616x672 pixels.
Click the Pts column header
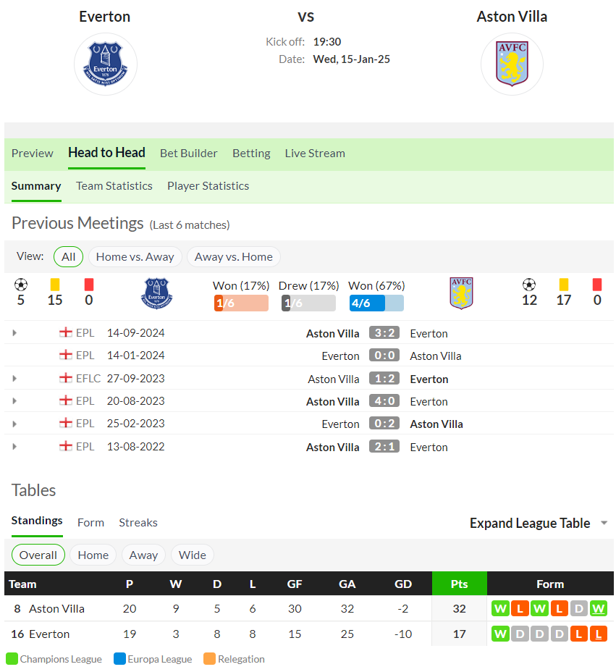459,584
